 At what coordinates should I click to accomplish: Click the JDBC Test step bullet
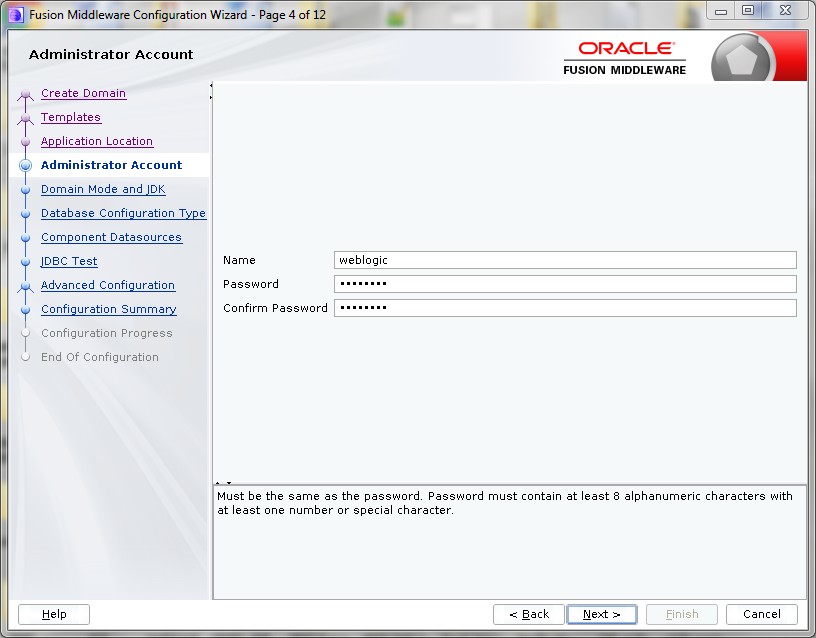[26, 261]
